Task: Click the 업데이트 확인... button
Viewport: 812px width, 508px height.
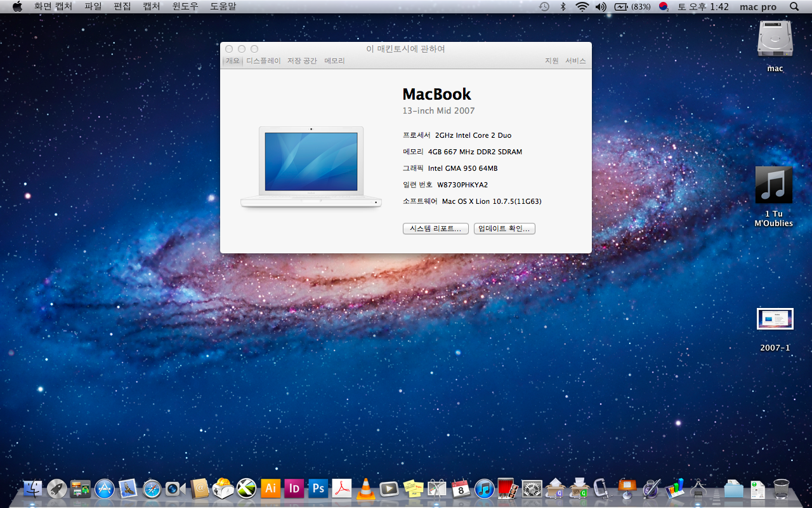Action: point(504,229)
